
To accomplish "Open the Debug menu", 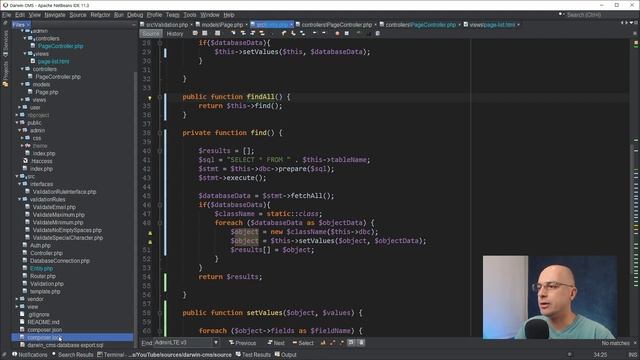I will click(x=135, y=15).
